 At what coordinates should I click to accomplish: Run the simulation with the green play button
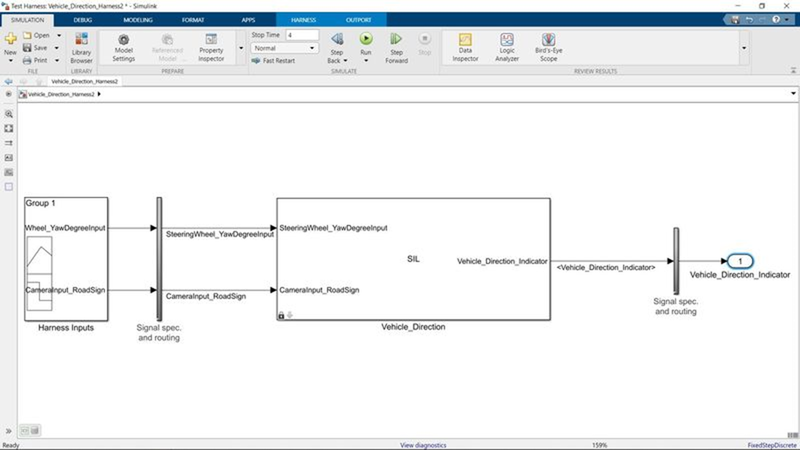(x=366, y=39)
